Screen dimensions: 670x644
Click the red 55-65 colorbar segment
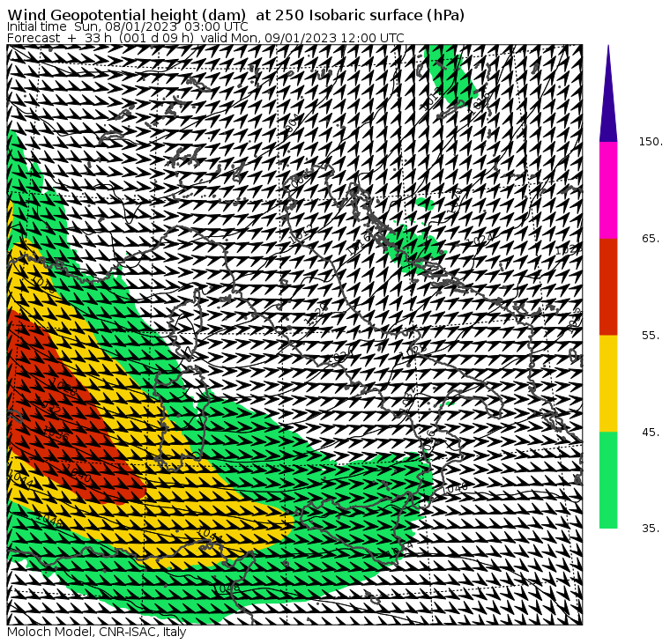[608, 286]
